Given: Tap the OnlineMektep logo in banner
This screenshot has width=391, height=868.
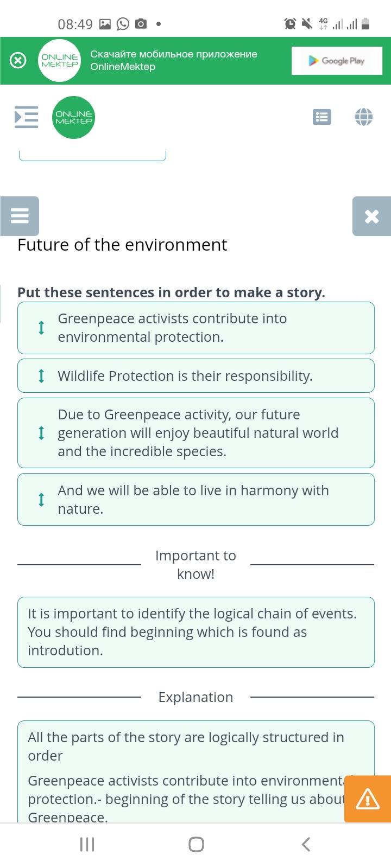Looking at the screenshot, I should pos(60,60).
